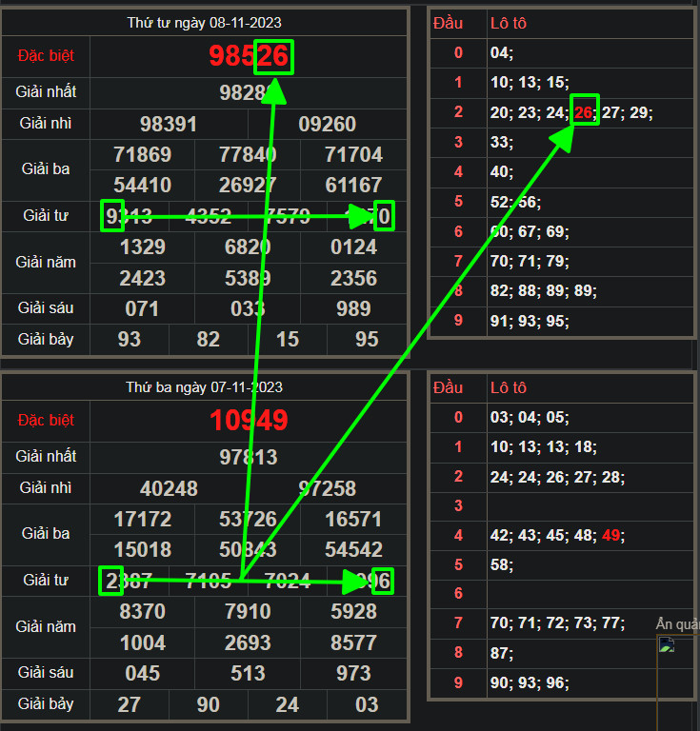The width and height of the screenshot is (700, 731).
Task: Click the 'Giải nhất' number 97813
Action: point(249,457)
